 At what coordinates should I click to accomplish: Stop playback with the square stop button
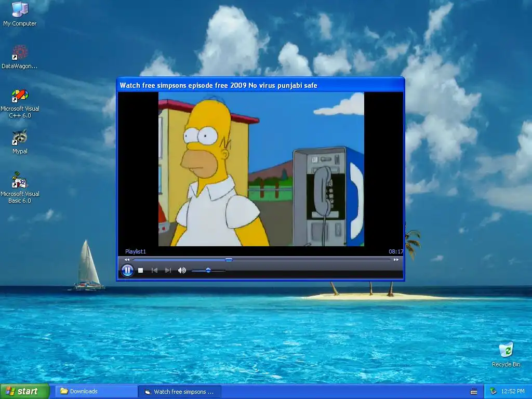[140, 270]
